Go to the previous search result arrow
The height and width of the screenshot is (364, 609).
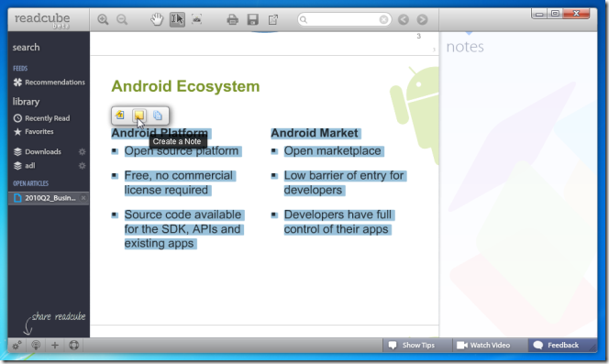point(404,19)
